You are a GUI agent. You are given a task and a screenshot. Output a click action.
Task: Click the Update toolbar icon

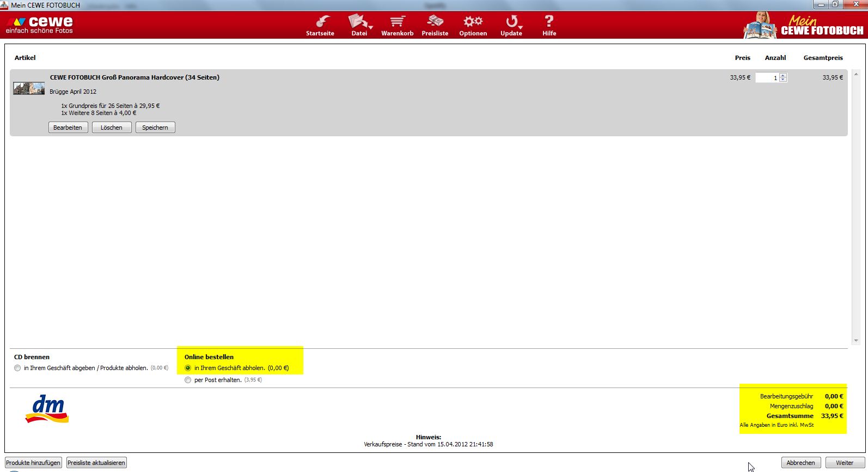pyautogui.click(x=511, y=26)
